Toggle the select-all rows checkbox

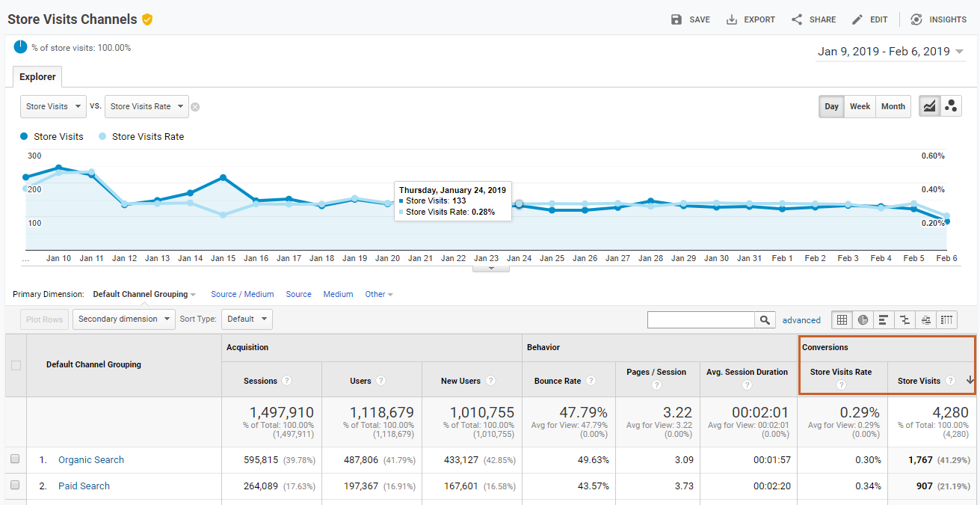[16, 365]
